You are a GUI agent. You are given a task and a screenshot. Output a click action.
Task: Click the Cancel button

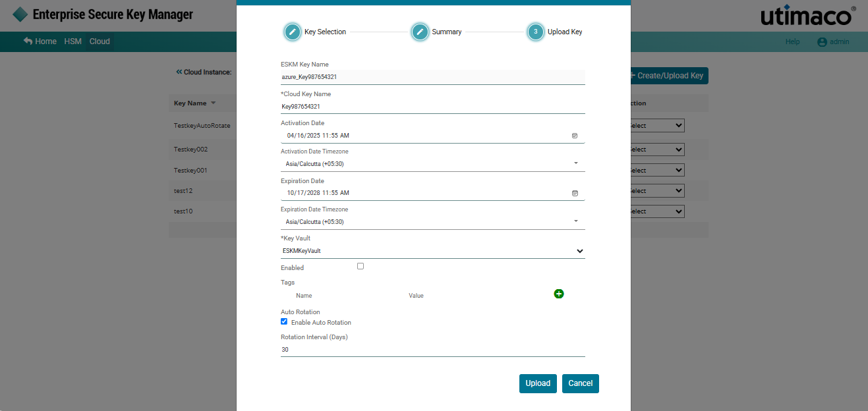pos(581,383)
